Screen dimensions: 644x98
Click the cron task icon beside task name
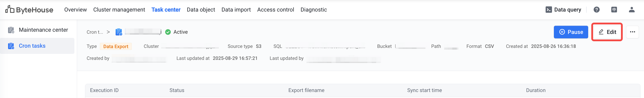tap(119, 32)
